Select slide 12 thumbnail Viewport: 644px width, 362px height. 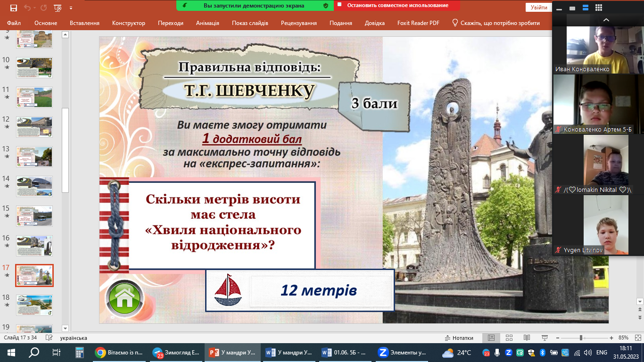(x=34, y=127)
